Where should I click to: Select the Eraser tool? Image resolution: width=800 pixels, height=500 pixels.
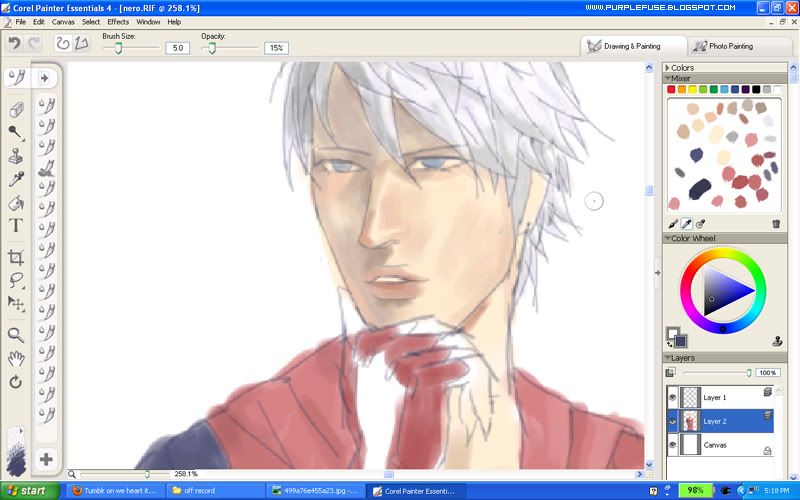[16, 109]
